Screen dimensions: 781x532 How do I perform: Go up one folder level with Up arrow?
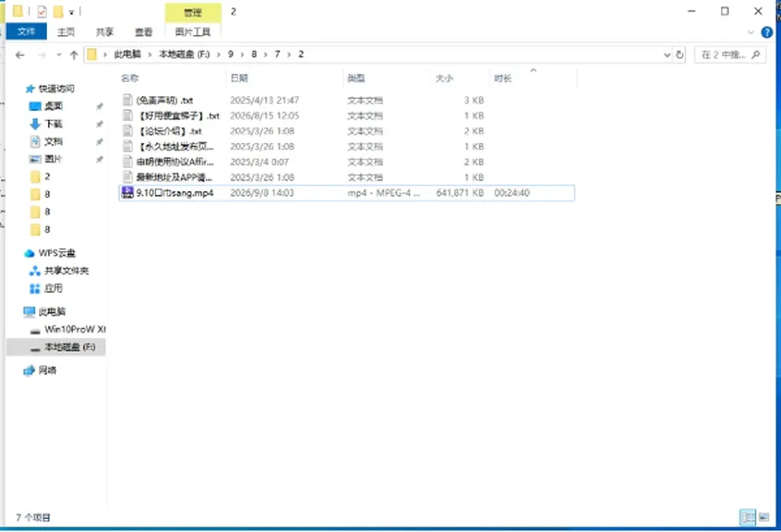(74, 55)
